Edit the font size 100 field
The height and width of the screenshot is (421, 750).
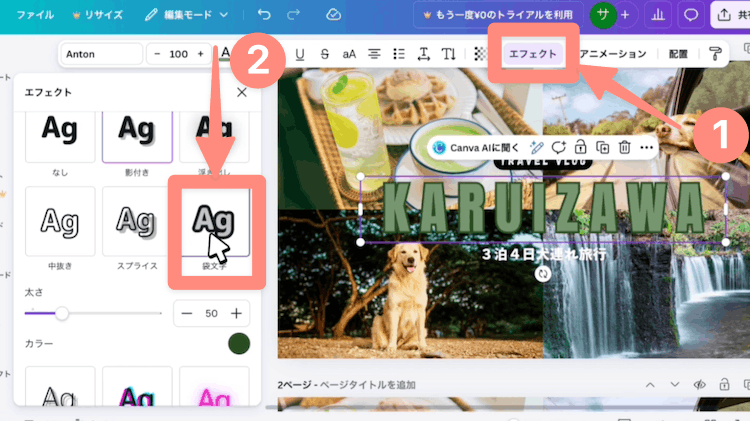[178, 54]
